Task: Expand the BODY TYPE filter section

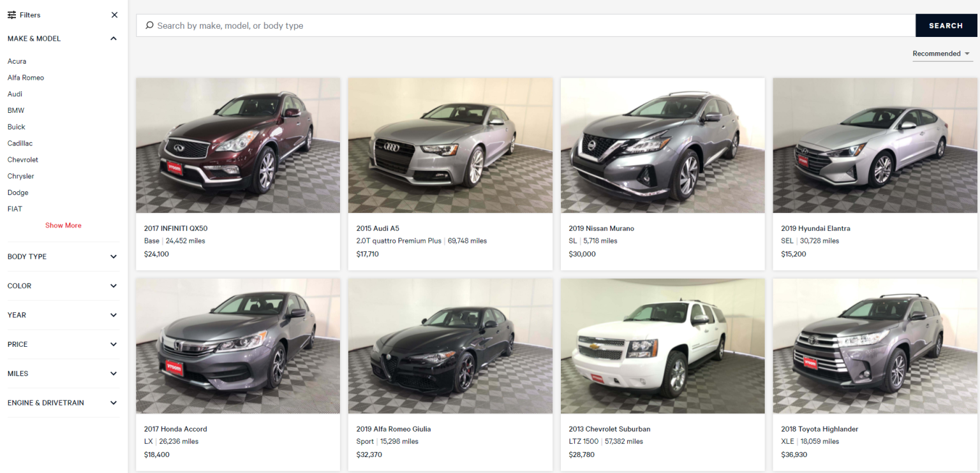Action: [x=113, y=256]
